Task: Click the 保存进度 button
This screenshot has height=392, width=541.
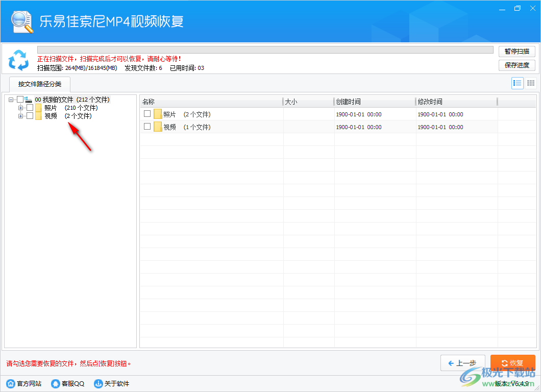Action: (x=517, y=65)
